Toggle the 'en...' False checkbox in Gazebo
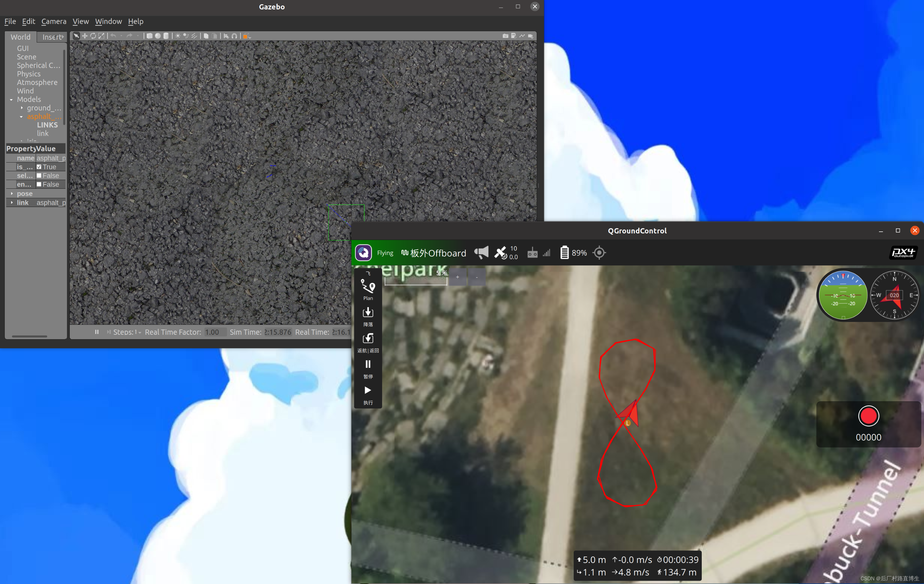Screen dimensions: 924x584 39,184
